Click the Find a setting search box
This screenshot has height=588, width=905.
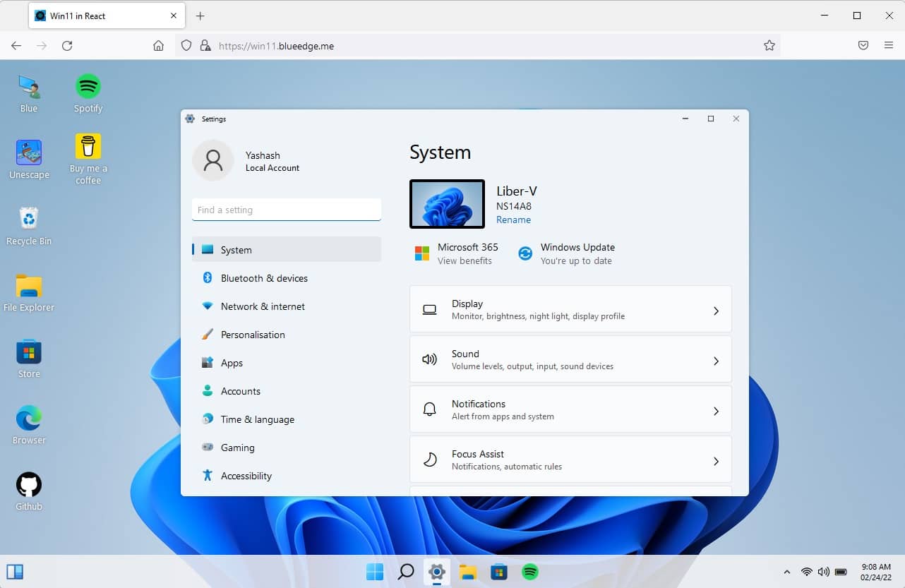point(287,210)
